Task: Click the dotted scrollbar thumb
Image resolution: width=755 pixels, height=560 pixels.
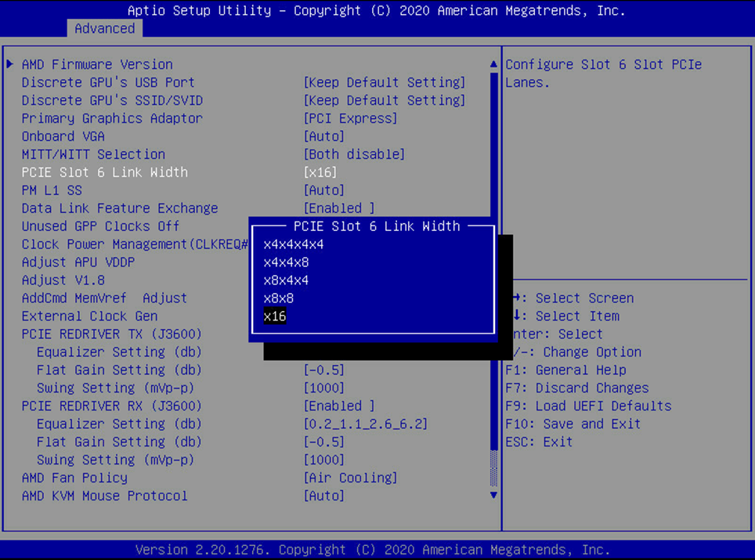Action: pos(493,468)
